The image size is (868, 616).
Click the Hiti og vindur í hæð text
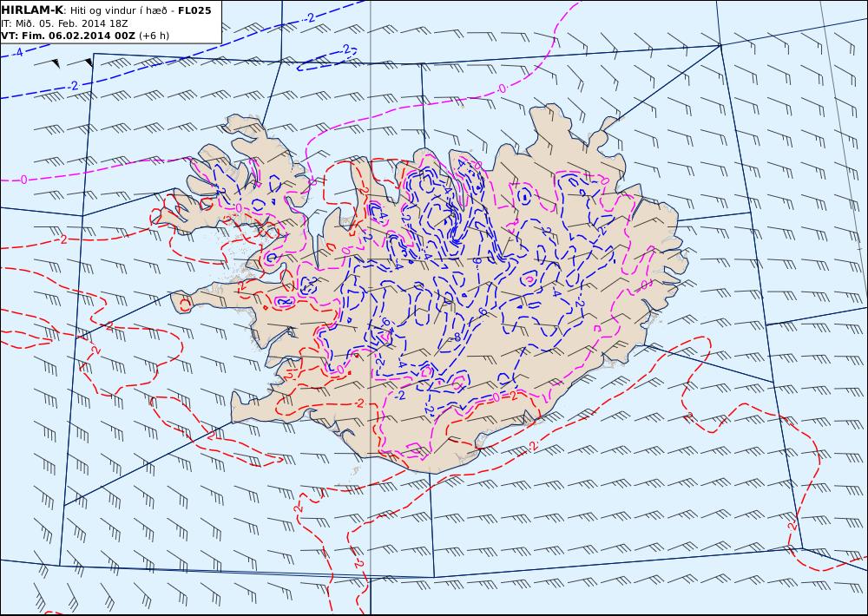(x=118, y=11)
